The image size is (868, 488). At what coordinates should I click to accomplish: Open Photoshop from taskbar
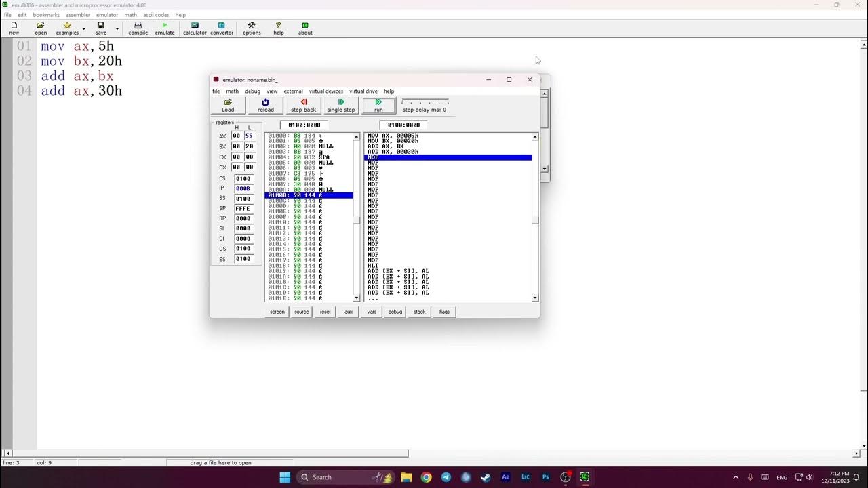coord(545,477)
